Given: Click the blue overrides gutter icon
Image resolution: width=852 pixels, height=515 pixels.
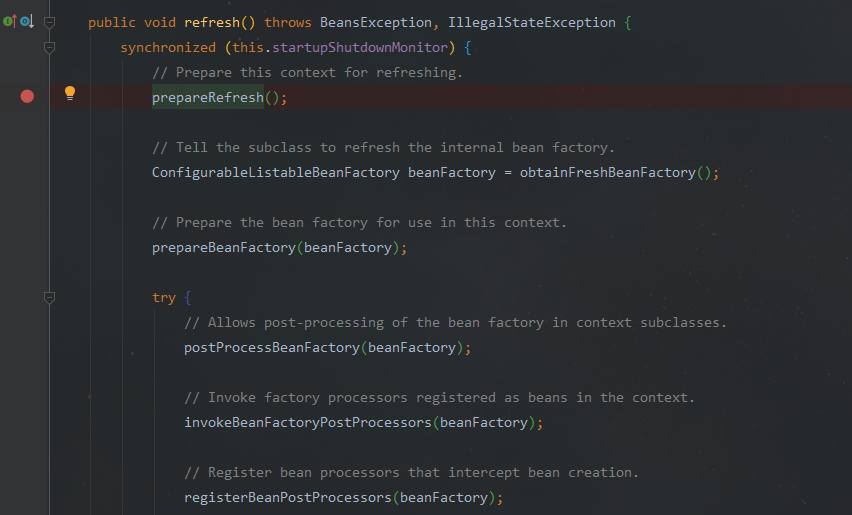Looking at the screenshot, I should (27, 22).
